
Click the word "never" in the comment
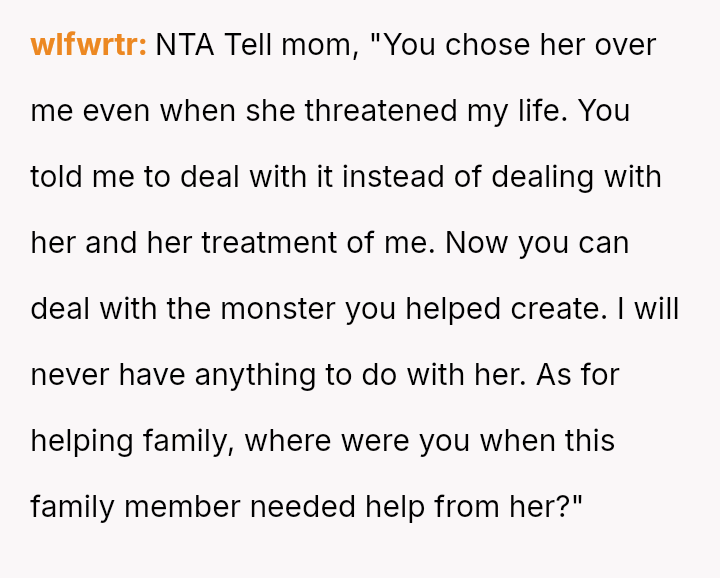[71, 374]
